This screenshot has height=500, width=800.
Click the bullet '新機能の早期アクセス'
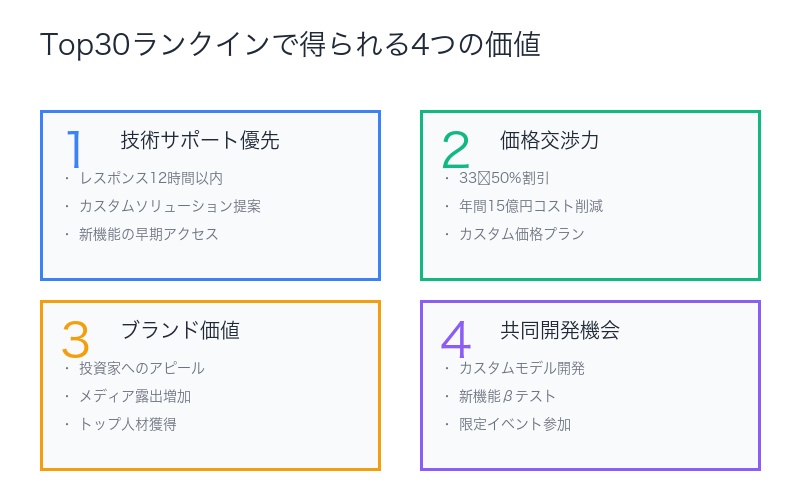[x=149, y=234]
